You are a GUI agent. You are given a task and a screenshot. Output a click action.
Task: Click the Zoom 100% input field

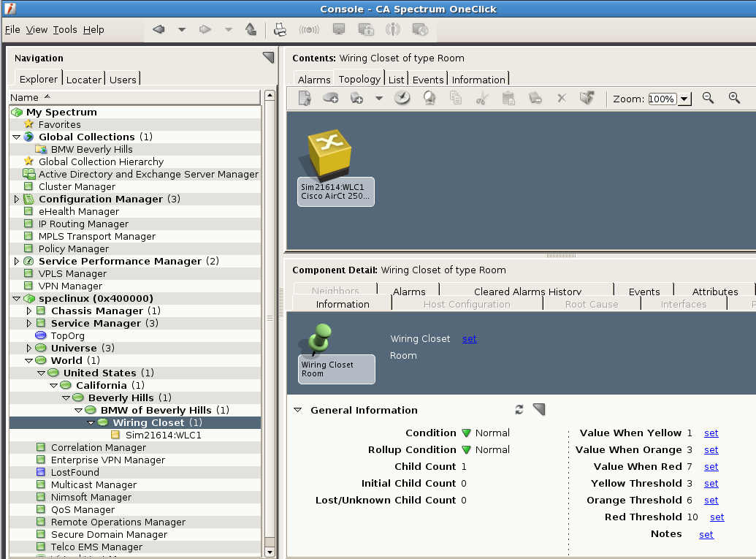[x=663, y=99]
